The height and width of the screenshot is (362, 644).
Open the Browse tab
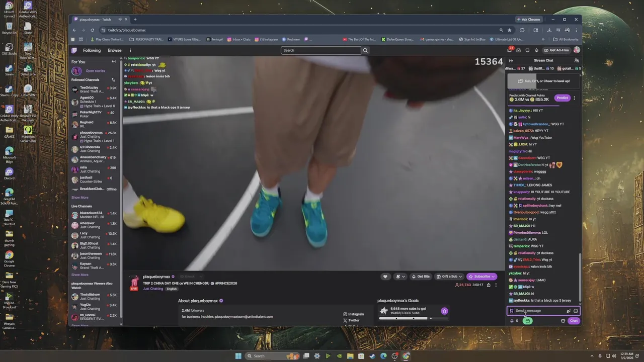114,50
